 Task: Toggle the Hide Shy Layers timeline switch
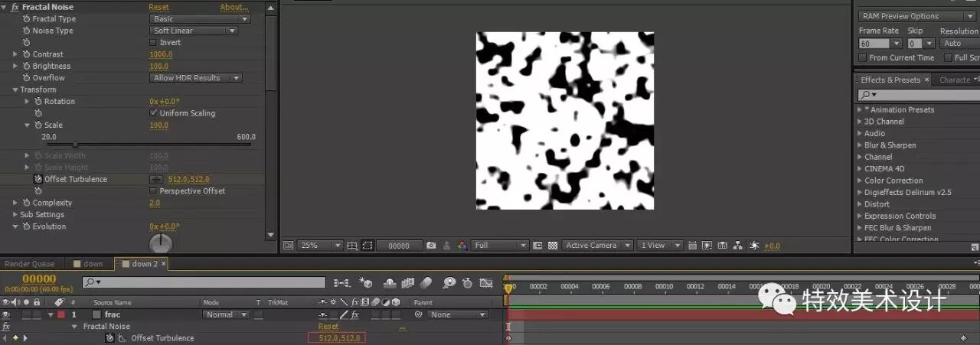point(390,283)
